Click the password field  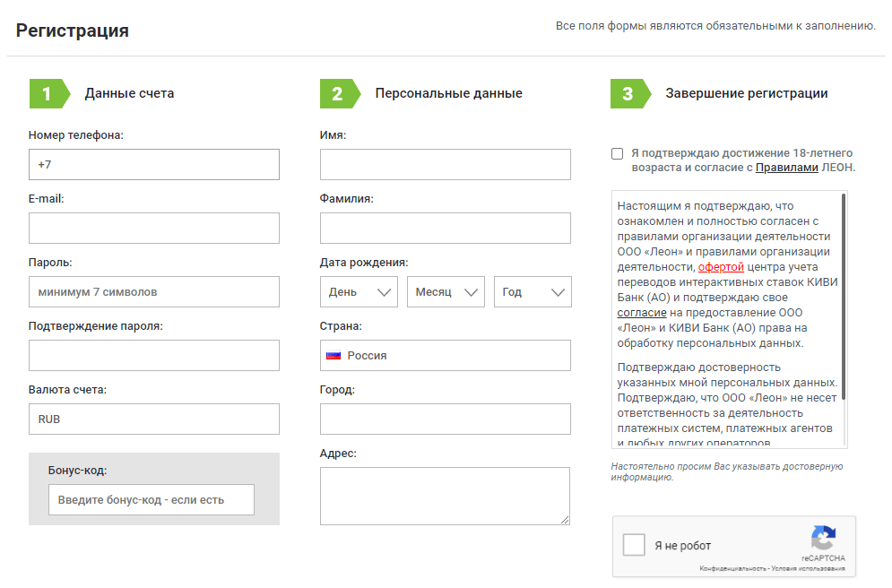point(154,292)
